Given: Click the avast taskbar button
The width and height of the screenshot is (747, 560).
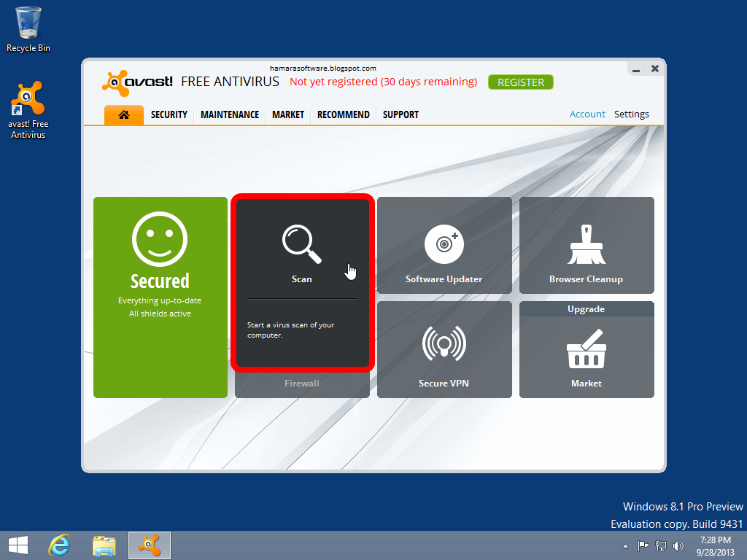Looking at the screenshot, I should click(x=150, y=545).
